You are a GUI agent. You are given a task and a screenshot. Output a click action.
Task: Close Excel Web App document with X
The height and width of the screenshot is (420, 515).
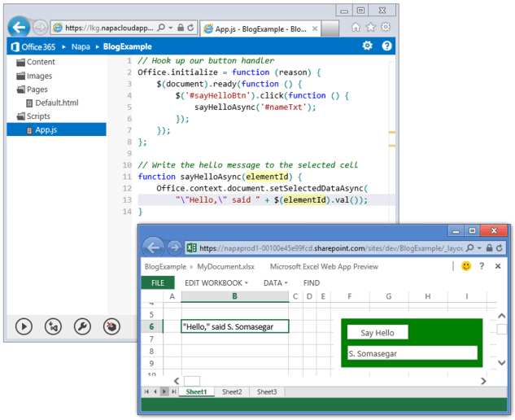click(498, 266)
